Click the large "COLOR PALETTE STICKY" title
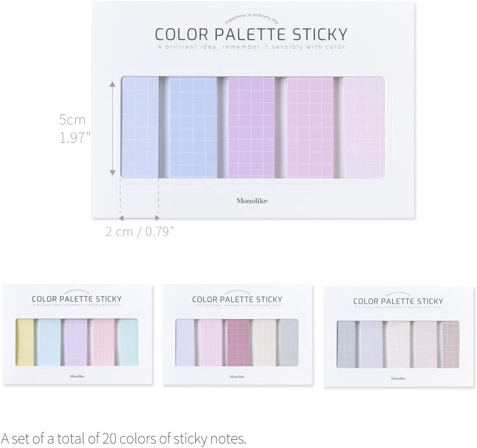The width and height of the screenshot is (477, 448). [x=251, y=34]
